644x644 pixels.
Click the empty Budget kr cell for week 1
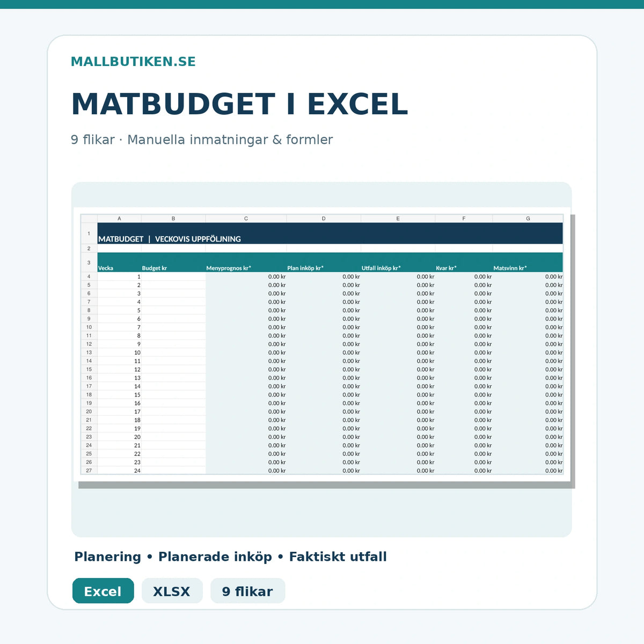[173, 276]
